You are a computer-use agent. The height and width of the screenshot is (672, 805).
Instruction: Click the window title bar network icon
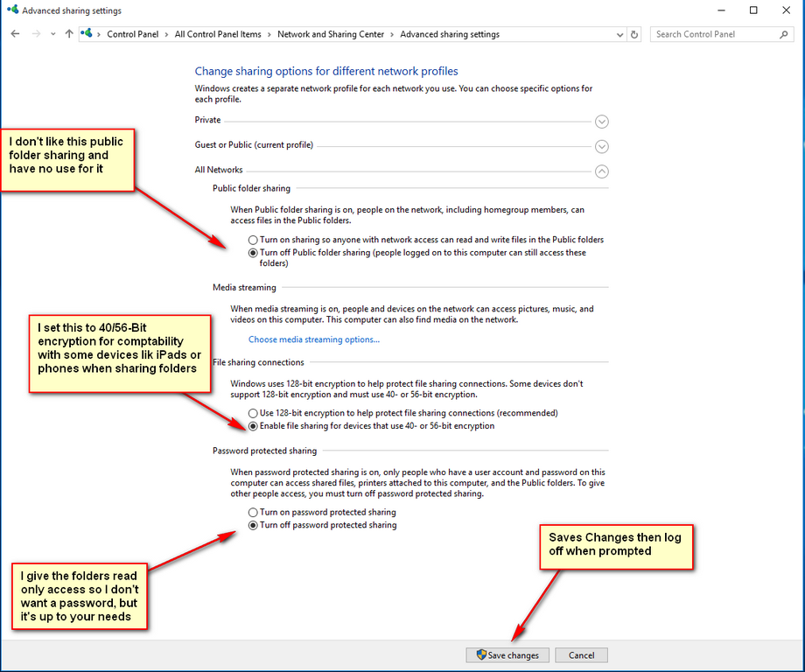pos(13,10)
